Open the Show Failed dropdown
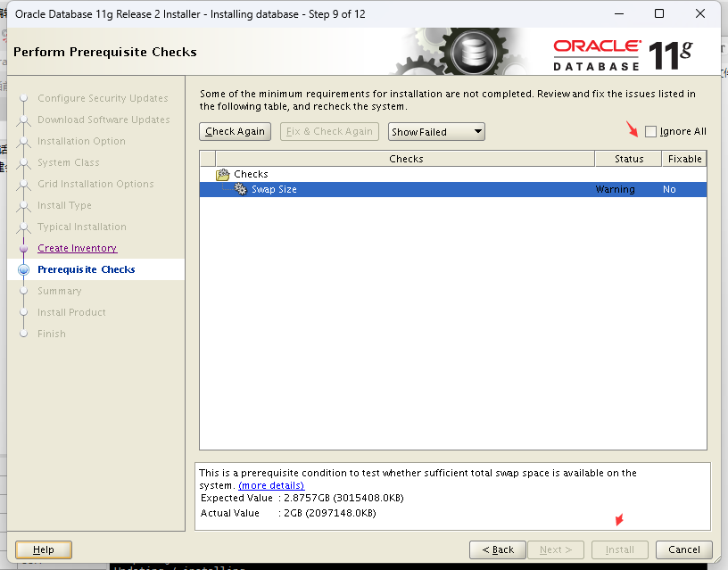Image resolution: width=728 pixels, height=570 pixels. tap(436, 132)
